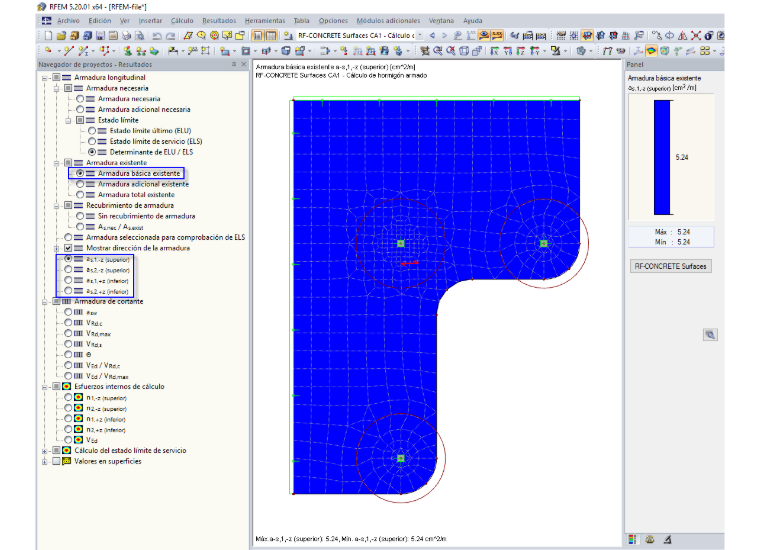760x550 pixels.
Task: Click the RF-CONCRETE Surfaces button
Action: (670, 266)
